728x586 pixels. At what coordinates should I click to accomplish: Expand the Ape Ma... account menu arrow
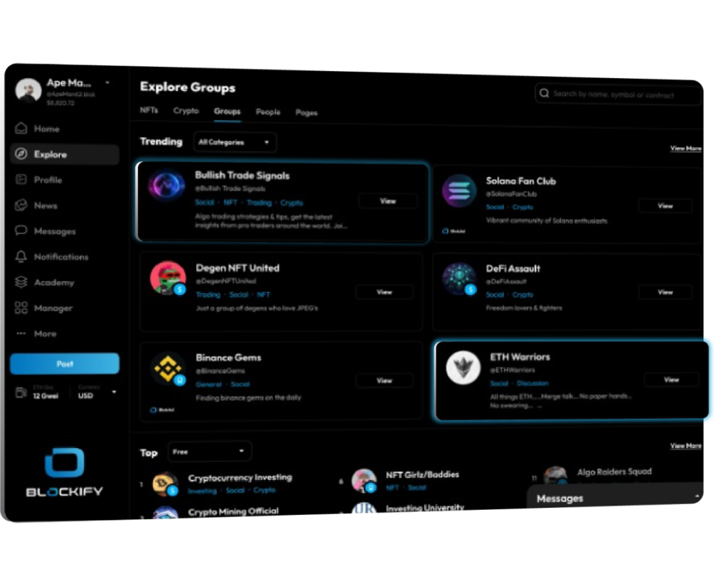pos(107,83)
